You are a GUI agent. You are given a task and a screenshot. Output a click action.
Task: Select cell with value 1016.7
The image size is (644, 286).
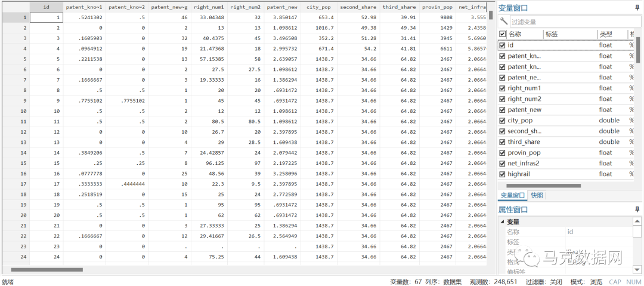(318, 28)
